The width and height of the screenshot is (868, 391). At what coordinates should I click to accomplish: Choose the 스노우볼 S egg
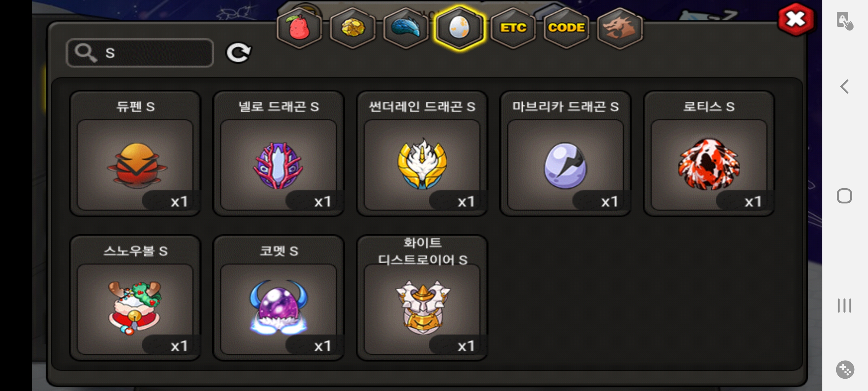click(x=135, y=298)
